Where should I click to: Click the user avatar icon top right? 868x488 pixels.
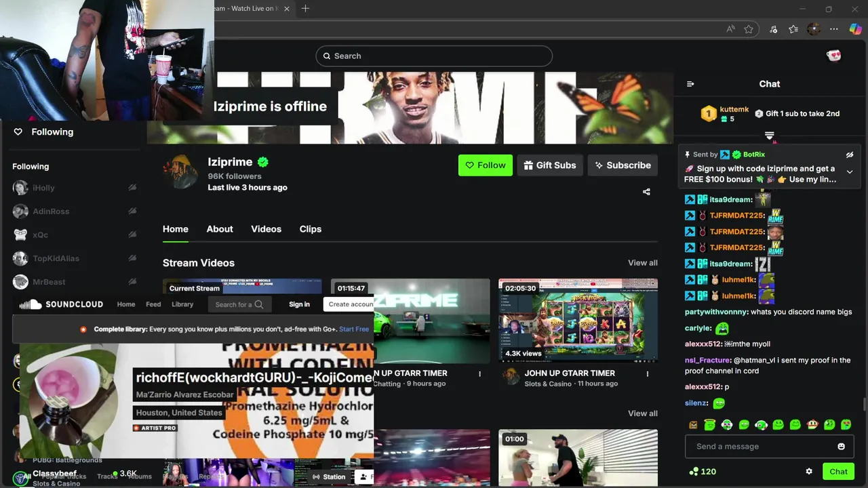pos(834,56)
